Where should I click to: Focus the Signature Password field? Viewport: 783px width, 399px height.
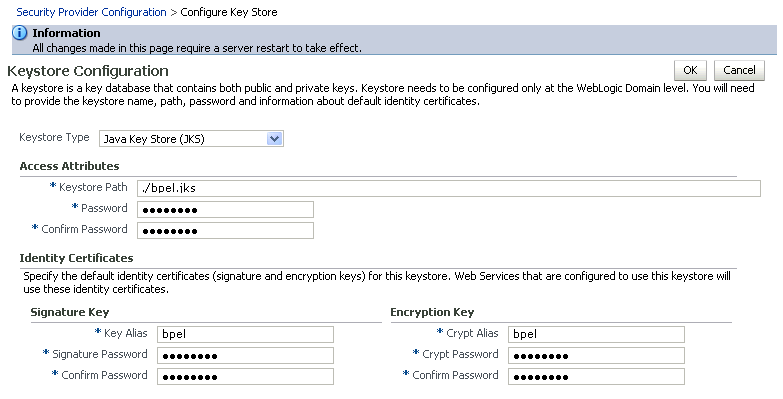click(245, 355)
